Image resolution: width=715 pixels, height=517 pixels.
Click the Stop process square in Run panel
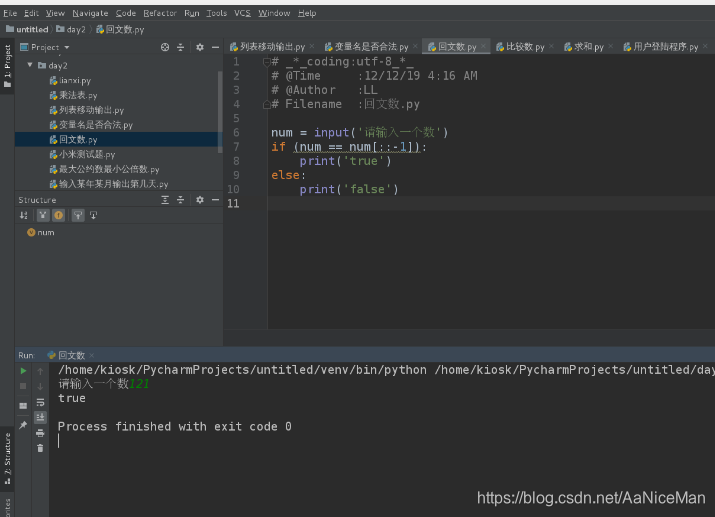[x=23, y=386]
